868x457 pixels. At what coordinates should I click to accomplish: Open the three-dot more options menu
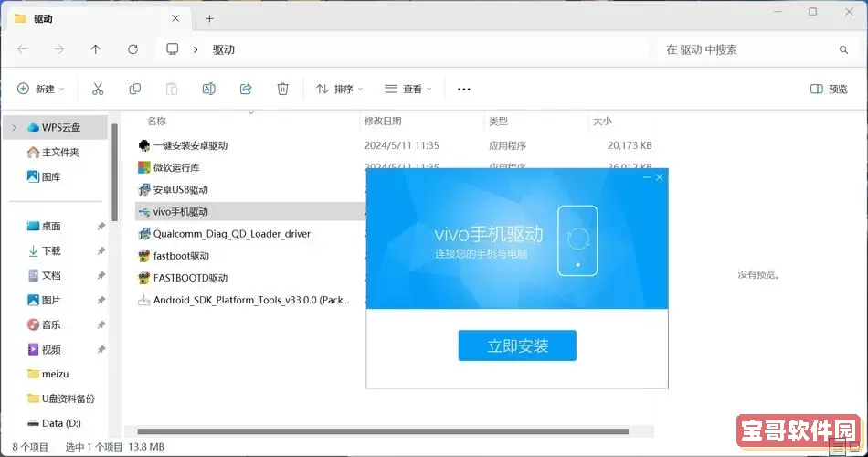pos(464,89)
